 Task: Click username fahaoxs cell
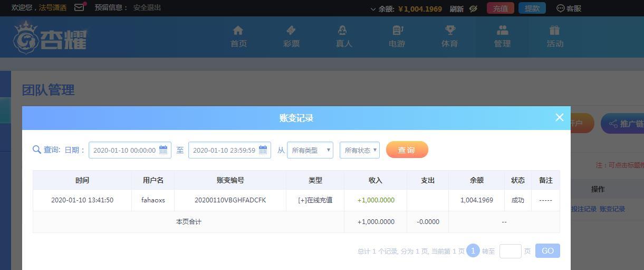click(153, 200)
